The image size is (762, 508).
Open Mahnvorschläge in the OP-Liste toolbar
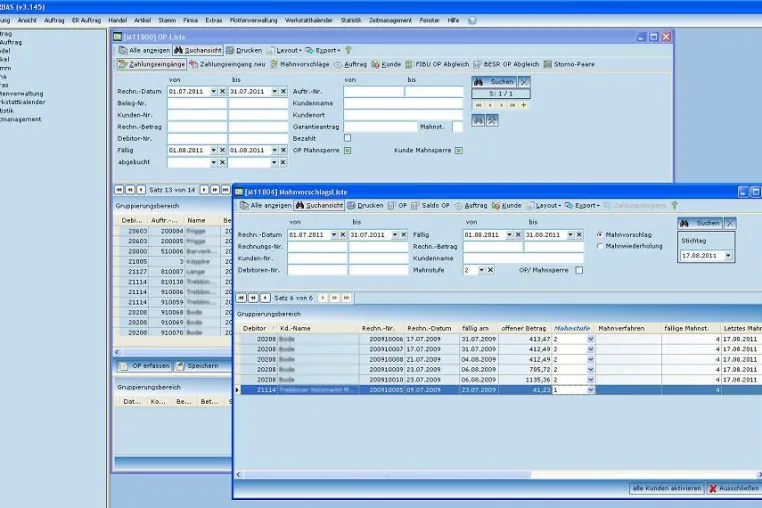coord(299,64)
